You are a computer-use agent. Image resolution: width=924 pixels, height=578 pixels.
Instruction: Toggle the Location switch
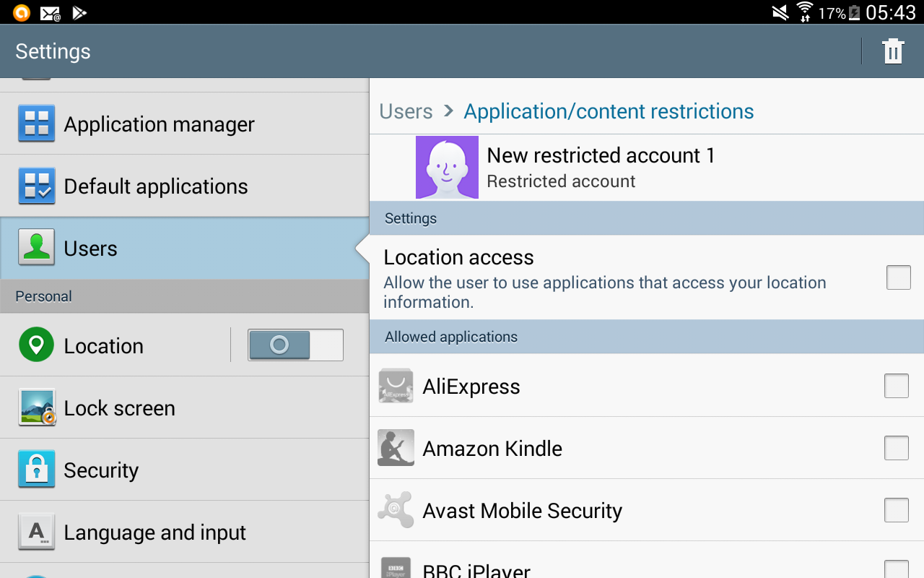point(295,345)
